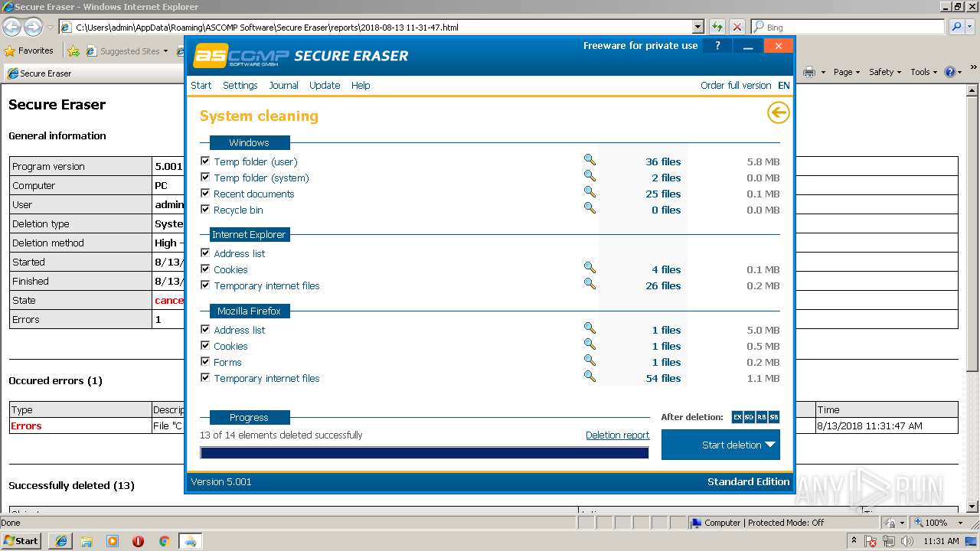The width and height of the screenshot is (980, 551).
Task: Click the Bing search magnifier button
Action: pyautogui.click(x=956, y=27)
